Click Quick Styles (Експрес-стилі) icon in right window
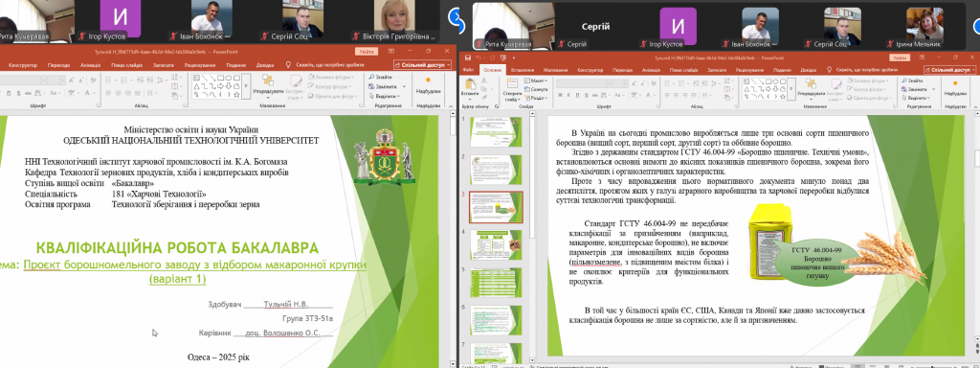Viewport: 980px width, 368px height. pyautogui.click(x=836, y=84)
